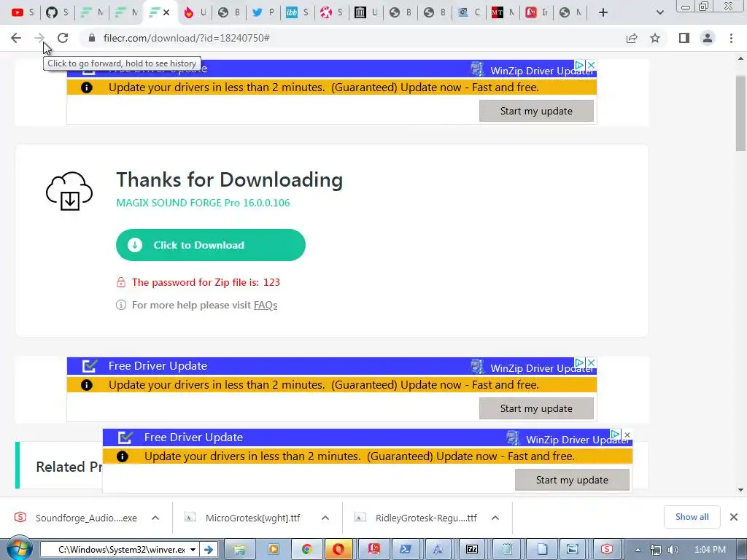Viewport: 747px width, 560px height.
Task: Click Start my update in top ad
Action: coord(536,111)
